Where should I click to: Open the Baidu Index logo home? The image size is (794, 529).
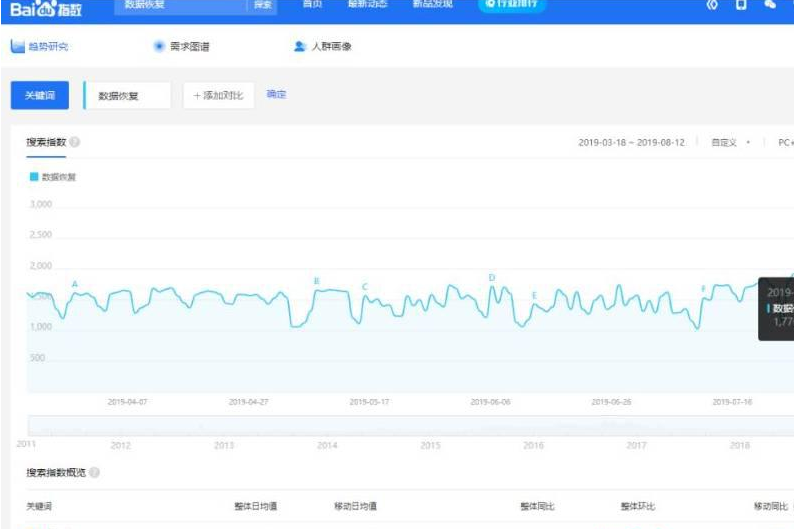coord(46,9)
